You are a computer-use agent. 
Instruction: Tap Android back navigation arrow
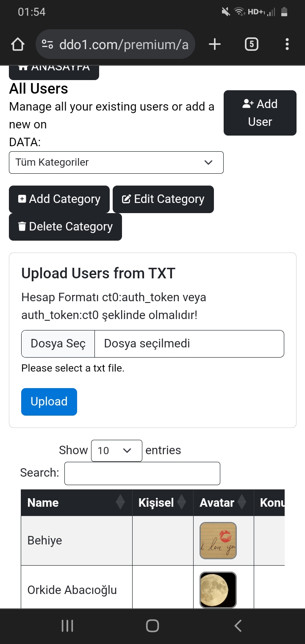[238, 626]
